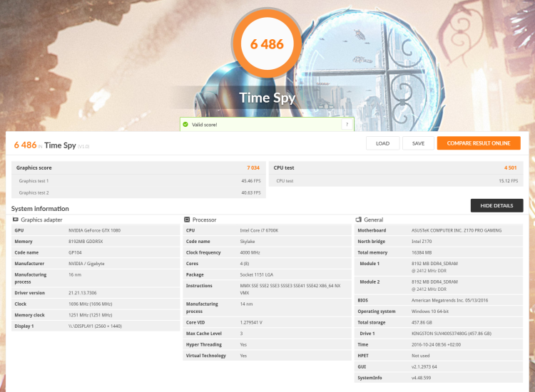Click the System information heading

(40, 209)
